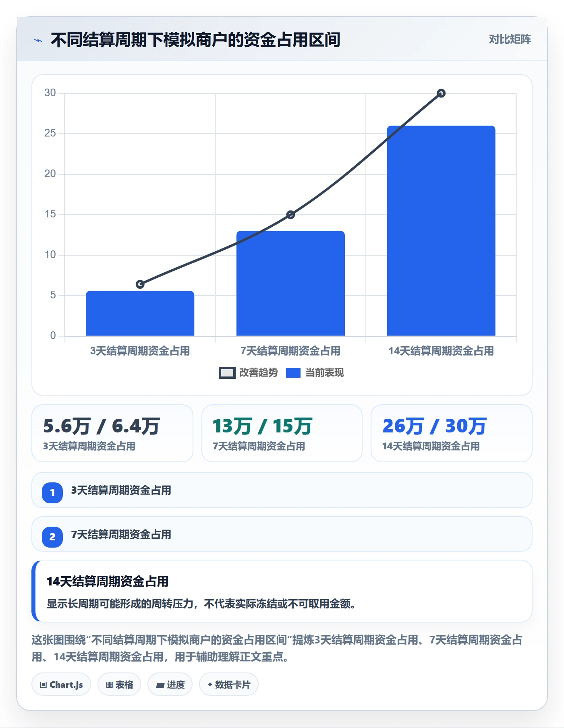Click x-axis label 3天结算周期资金占用
Viewport: 564px width, 728px height.
[x=140, y=351]
